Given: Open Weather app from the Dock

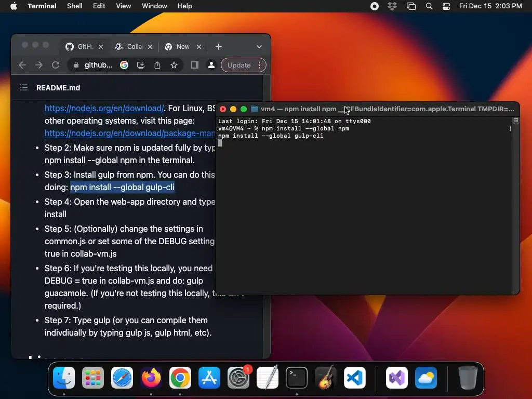Looking at the screenshot, I should (x=426, y=378).
